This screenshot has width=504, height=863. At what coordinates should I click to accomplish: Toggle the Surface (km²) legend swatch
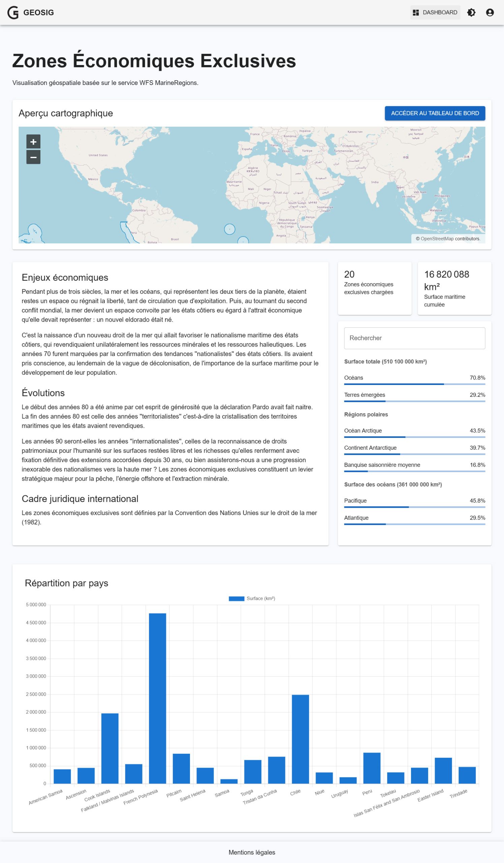click(x=236, y=599)
